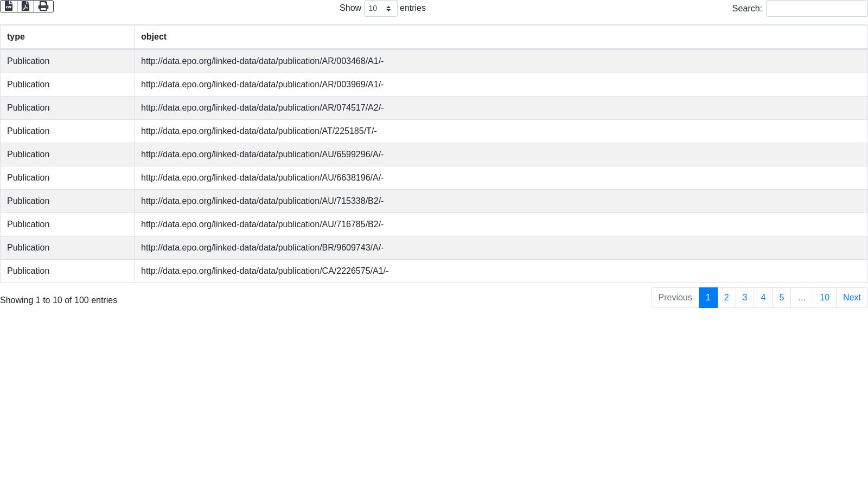Export the table as CSV
Image resolution: width=868 pixels, height=488 pixels.
(9, 7)
